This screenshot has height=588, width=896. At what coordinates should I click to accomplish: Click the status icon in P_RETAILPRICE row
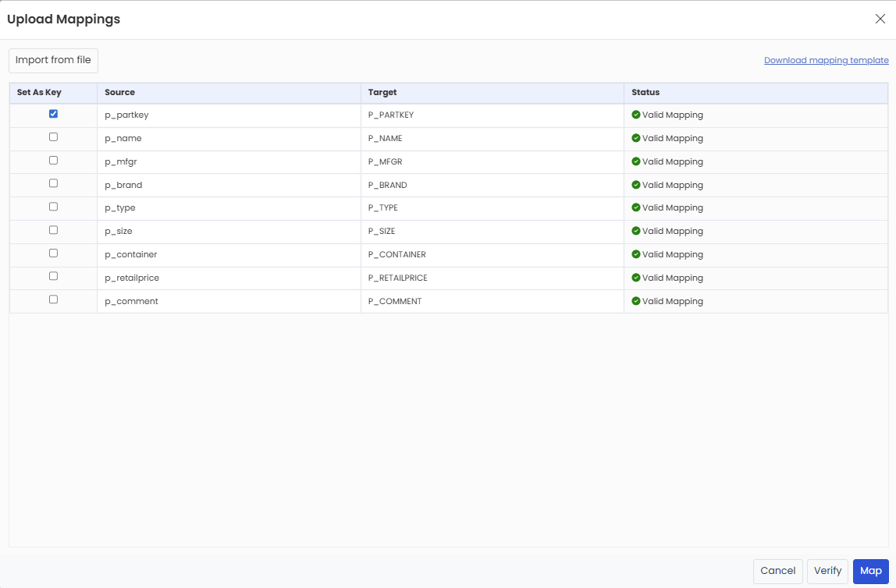[x=636, y=278]
